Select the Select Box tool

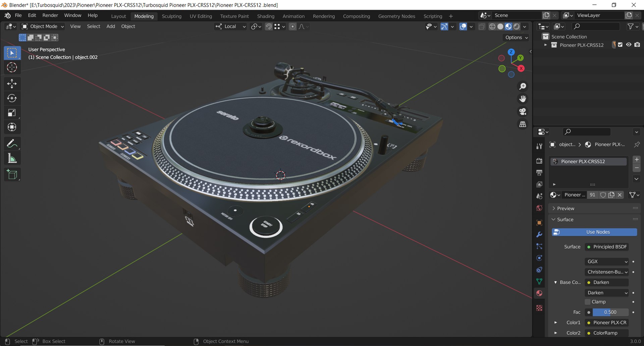click(12, 53)
